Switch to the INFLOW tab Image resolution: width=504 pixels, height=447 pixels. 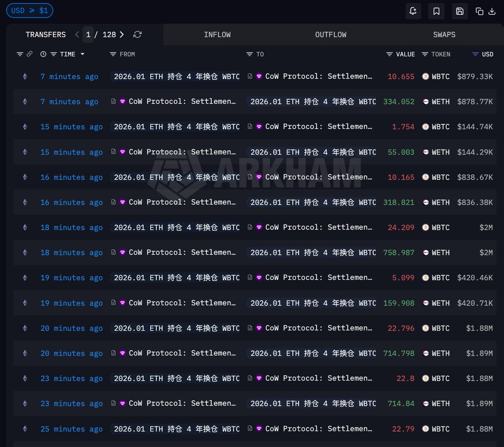point(217,34)
